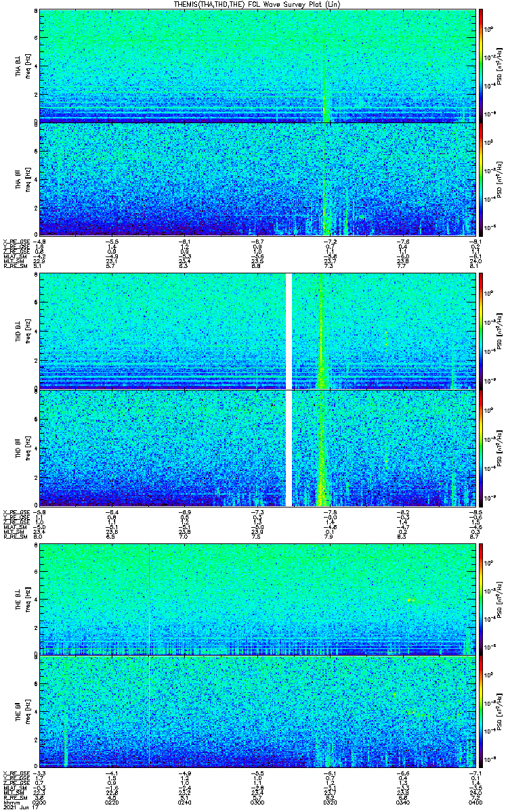Click the THA B|| spectrogram panel

pyautogui.click(x=256, y=179)
